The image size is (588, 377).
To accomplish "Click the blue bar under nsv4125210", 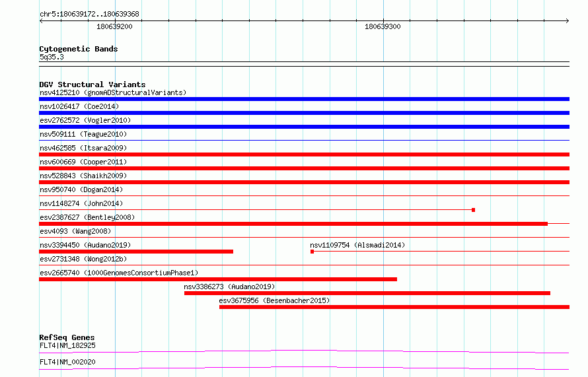I will pos(304,99).
